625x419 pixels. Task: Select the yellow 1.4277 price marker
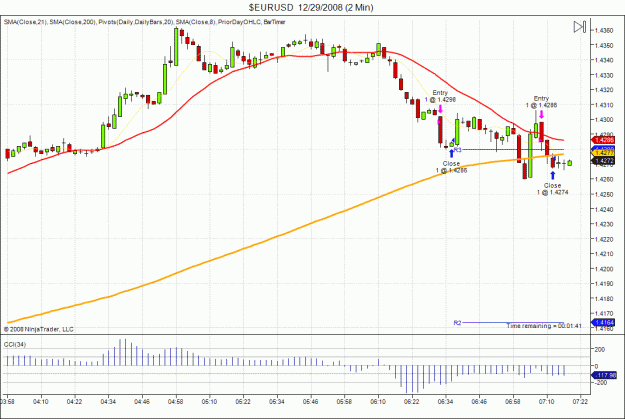pos(604,153)
